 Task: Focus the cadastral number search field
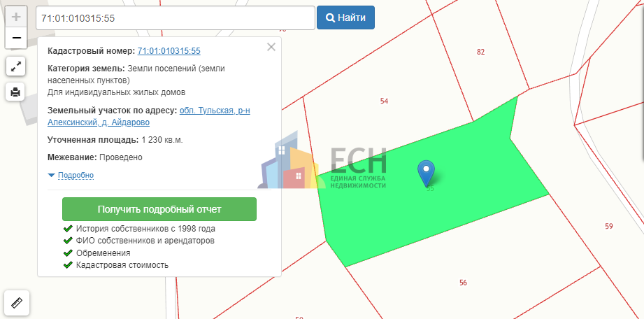176,18
